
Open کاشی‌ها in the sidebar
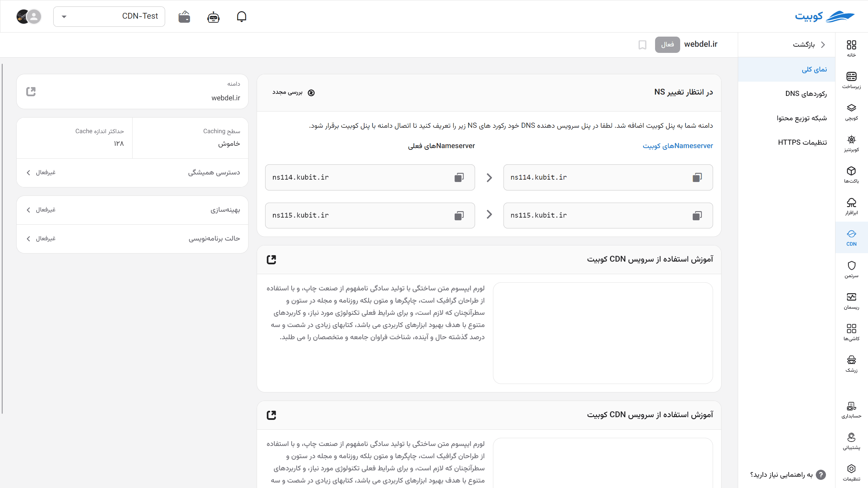tap(851, 332)
